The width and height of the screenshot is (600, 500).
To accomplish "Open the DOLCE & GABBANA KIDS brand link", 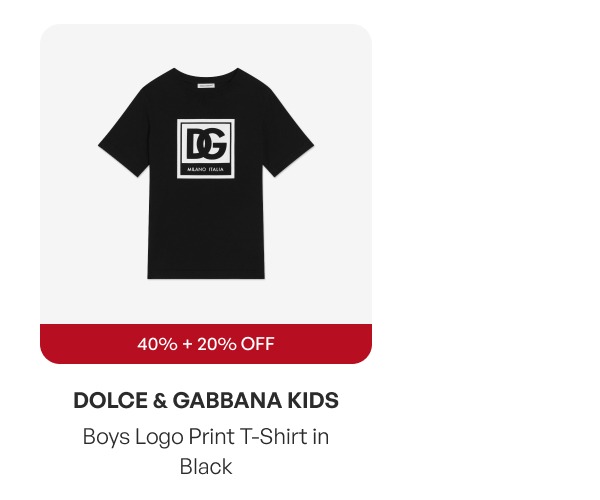I will 206,400.
